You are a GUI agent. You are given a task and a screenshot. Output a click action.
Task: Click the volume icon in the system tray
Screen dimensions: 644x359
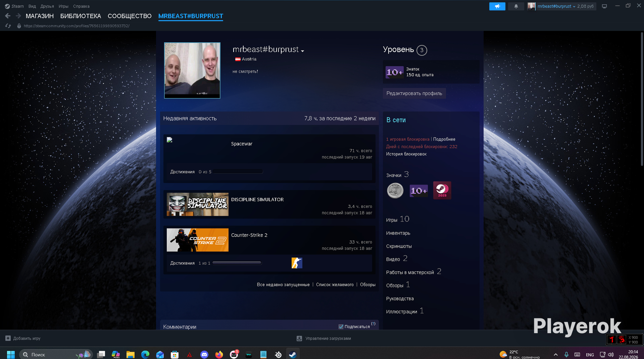pyautogui.click(x=611, y=355)
